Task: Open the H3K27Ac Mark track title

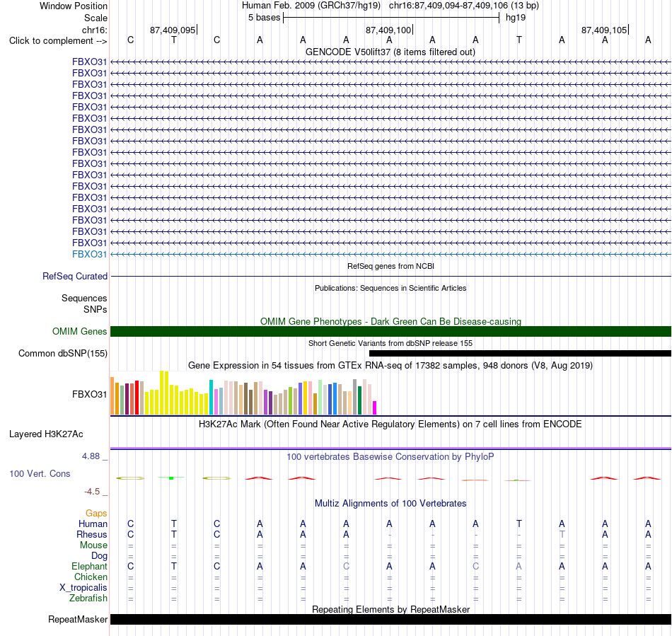Action: click(390, 424)
